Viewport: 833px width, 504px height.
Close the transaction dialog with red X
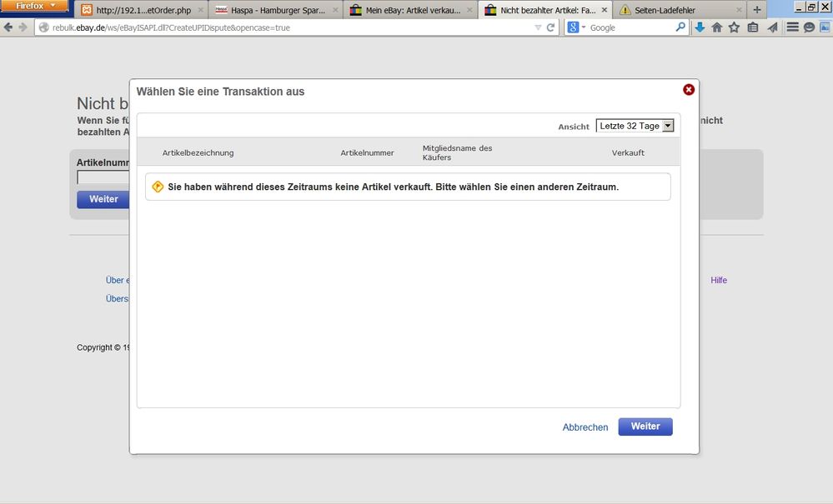[689, 90]
